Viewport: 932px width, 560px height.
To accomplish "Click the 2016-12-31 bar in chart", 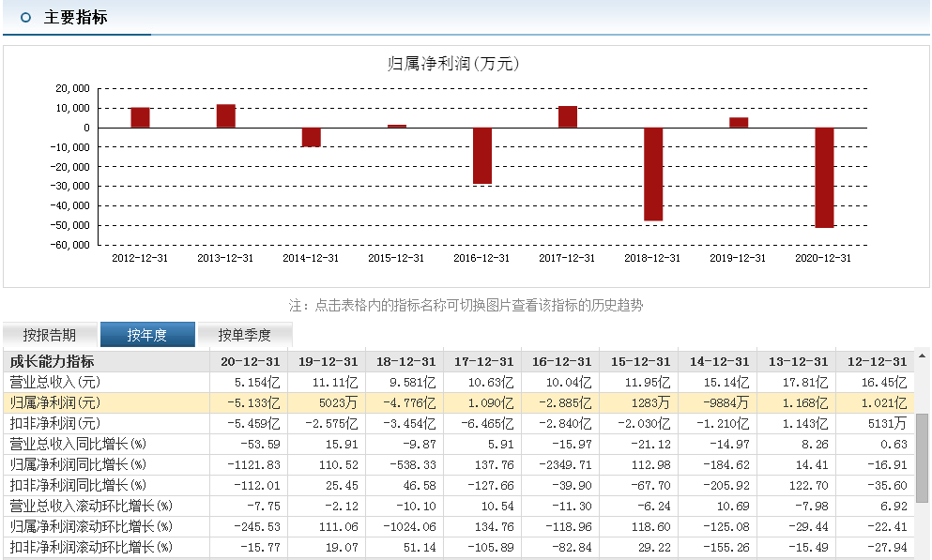I will tap(482, 155).
